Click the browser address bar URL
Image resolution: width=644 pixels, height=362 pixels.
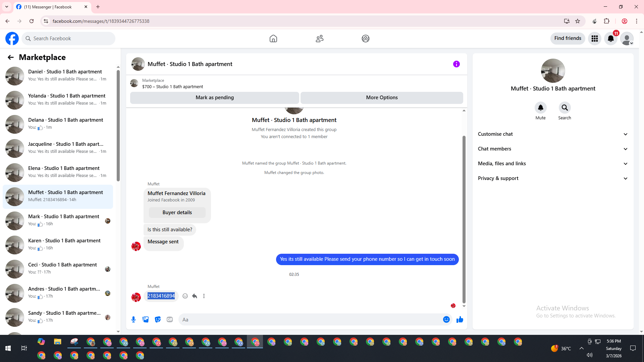click(x=101, y=21)
